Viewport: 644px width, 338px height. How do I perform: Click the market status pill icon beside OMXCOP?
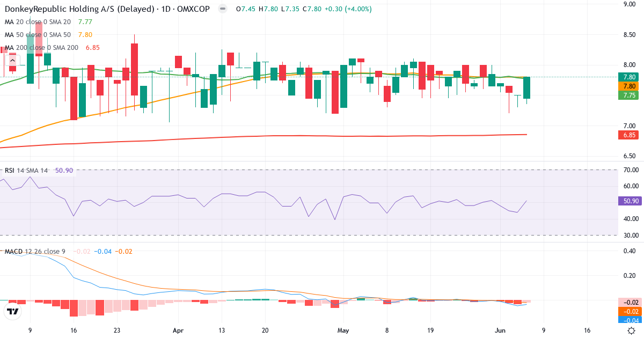point(223,9)
